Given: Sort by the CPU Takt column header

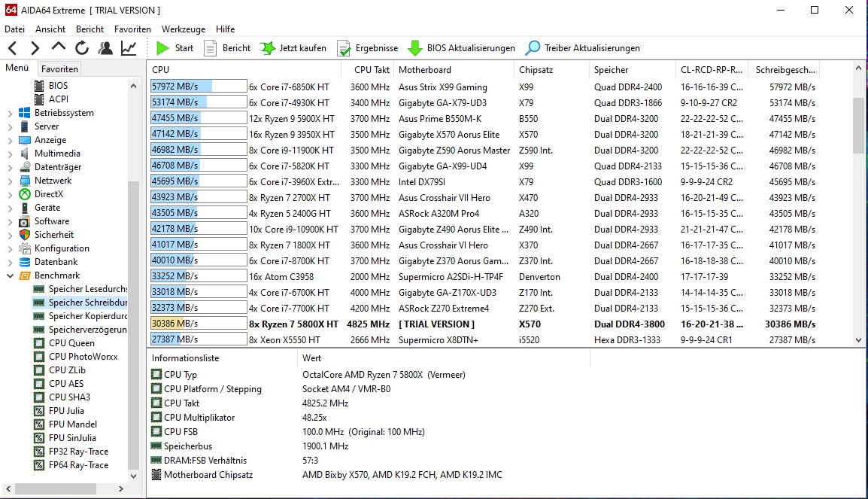Looking at the screenshot, I should (x=368, y=70).
